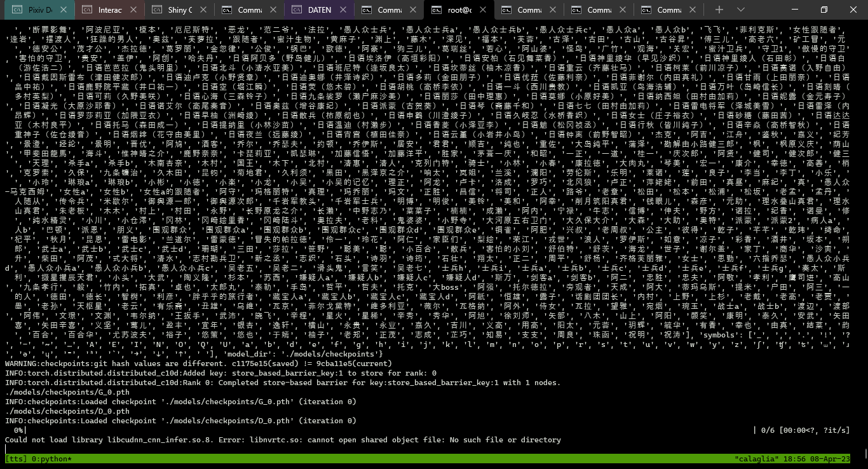Click the terminal icon on the Shiny tab
This screenshot has width=868, height=469.
(156, 10)
